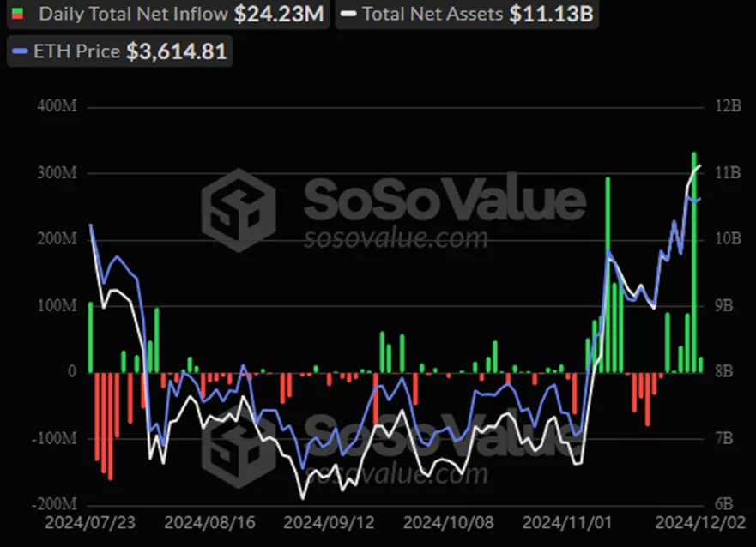Click the upper SoSoValue cube logo
The width and height of the screenshot is (756, 547).
(x=239, y=209)
